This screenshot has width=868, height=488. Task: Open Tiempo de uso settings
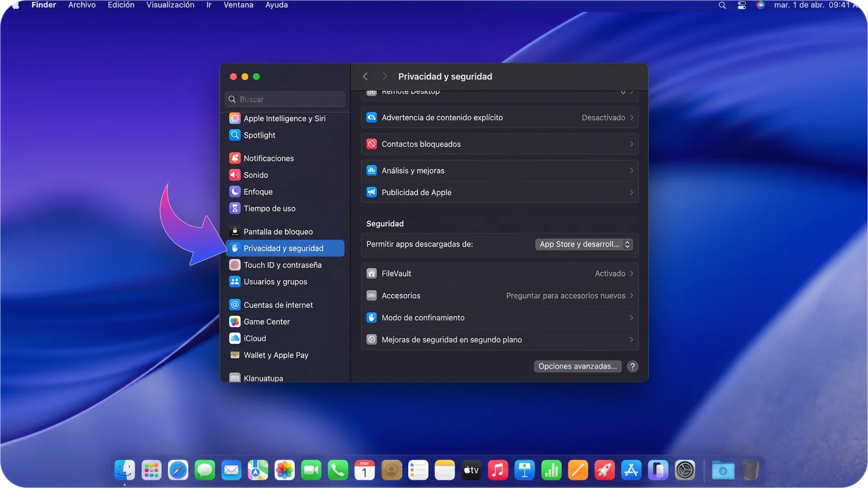pos(285,208)
